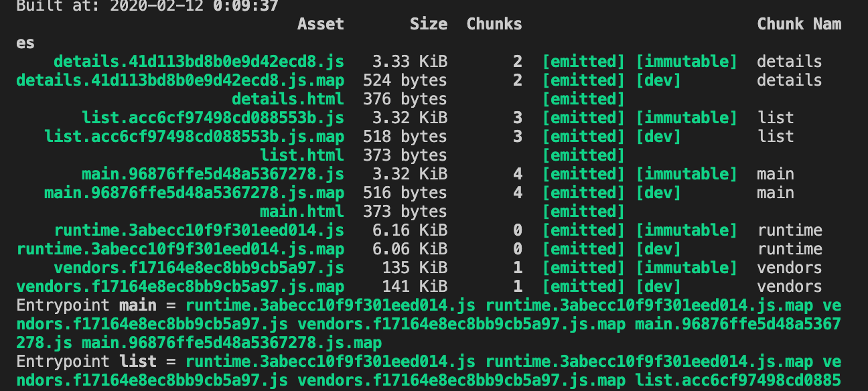868x391 pixels.
Task: Click the 'Entrypoint main' label
Action: pyautogui.click(x=86, y=305)
